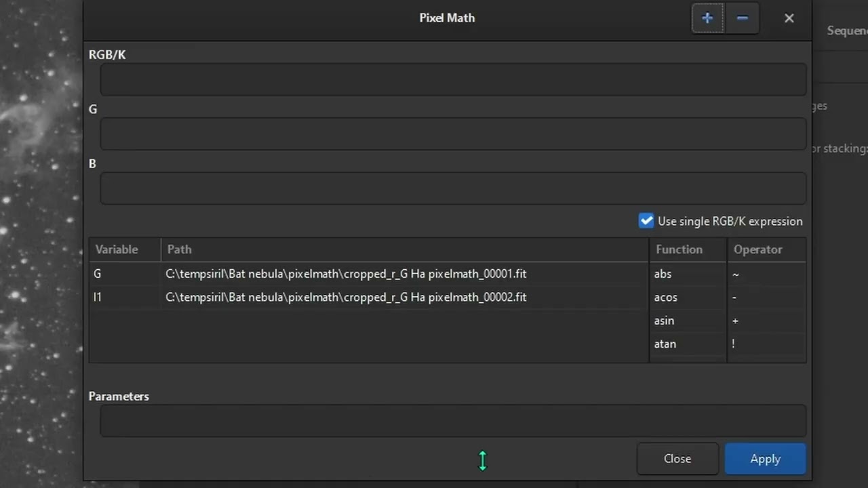Screen dimensions: 868x488
Task: Click the Close button
Action: [x=677, y=459]
